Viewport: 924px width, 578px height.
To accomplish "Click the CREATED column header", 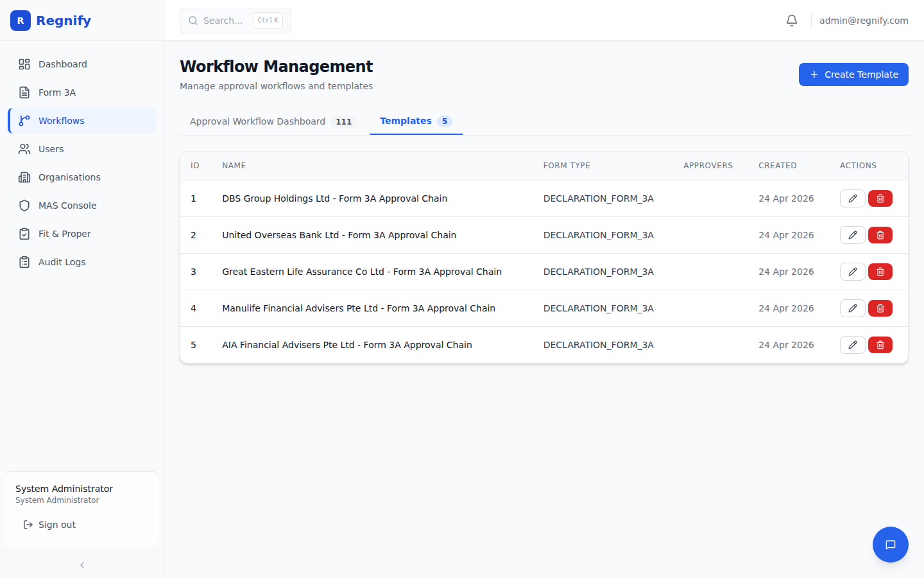I will (x=778, y=166).
